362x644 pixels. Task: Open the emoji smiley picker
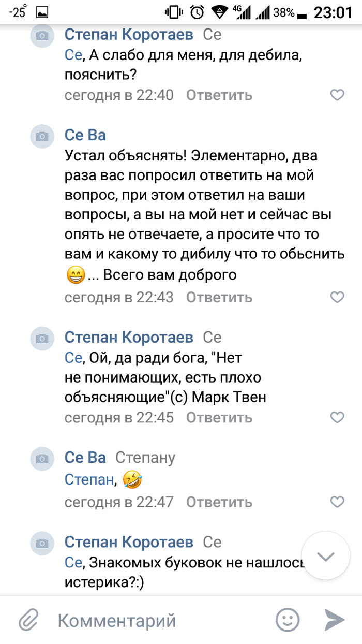pyautogui.click(x=288, y=620)
